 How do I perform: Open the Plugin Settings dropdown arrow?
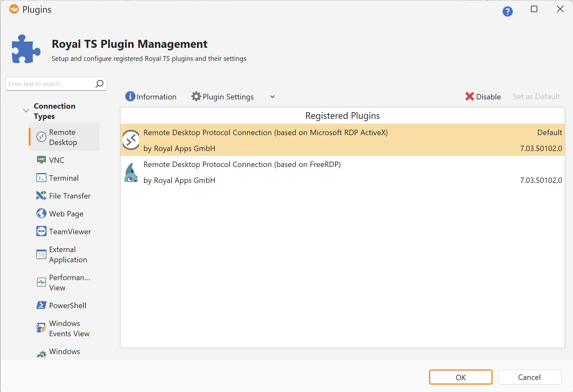coord(272,97)
